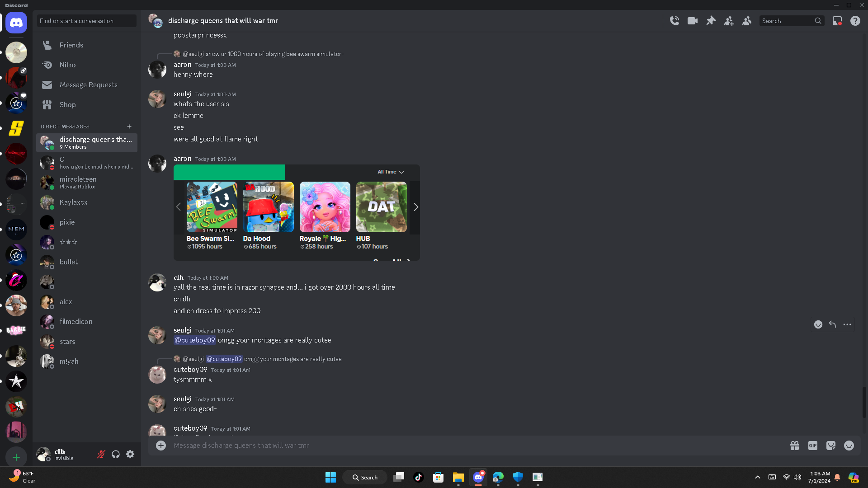The width and height of the screenshot is (868, 488).
Task: Click the chat Search field
Action: (792, 21)
